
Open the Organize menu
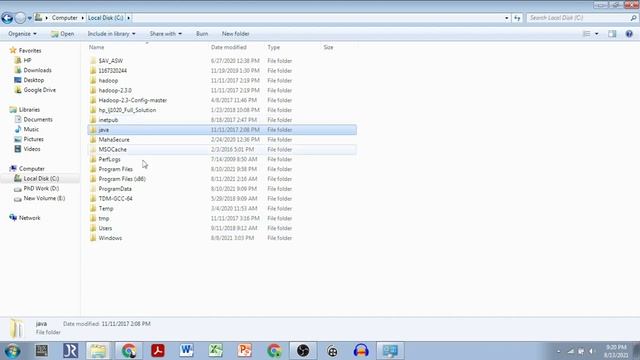[22, 34]
